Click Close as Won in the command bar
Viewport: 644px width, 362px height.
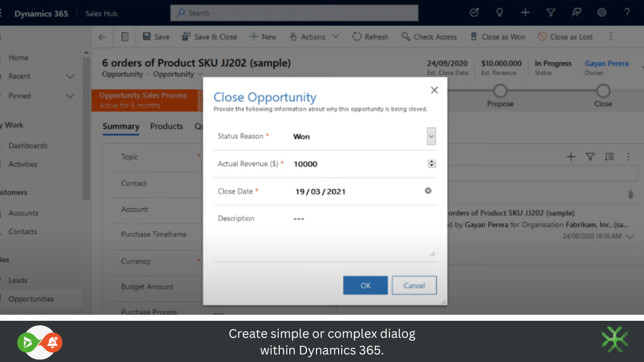point(497,37)
